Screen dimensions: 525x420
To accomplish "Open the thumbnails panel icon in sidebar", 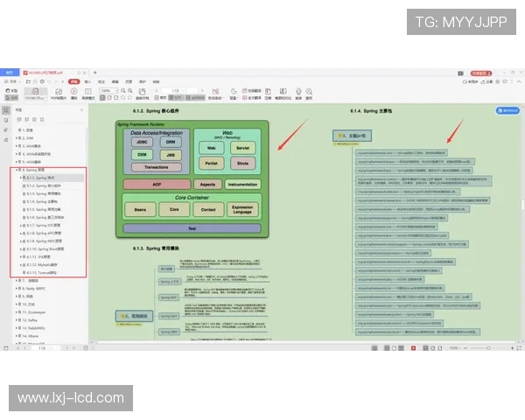I will [x=6, y=120].
